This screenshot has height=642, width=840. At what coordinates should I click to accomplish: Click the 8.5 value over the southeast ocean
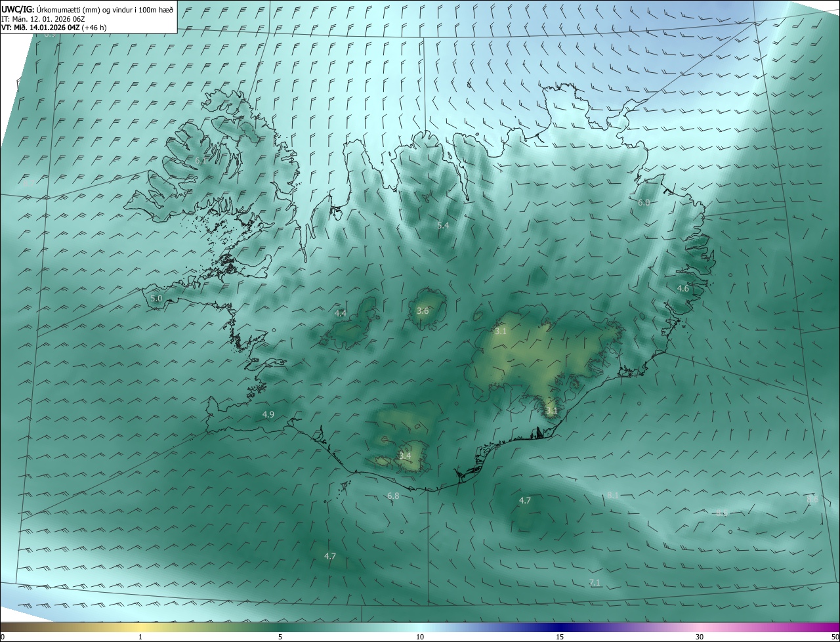[722, 513]
